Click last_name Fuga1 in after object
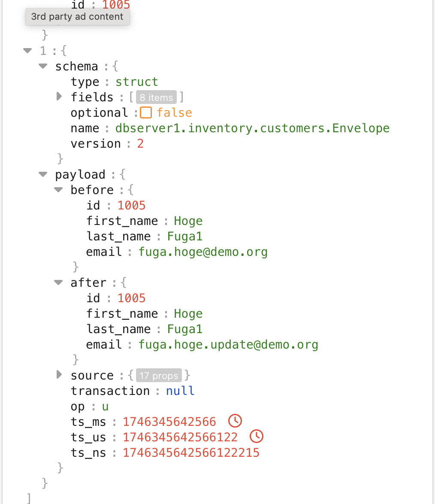Image resolution: width=435 pixels, height=504 pixels. click(x=185, y=329)
